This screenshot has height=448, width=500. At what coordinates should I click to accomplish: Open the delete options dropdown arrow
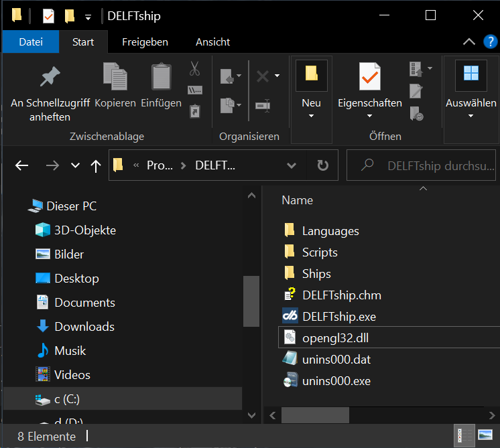(x=277, y=76)
